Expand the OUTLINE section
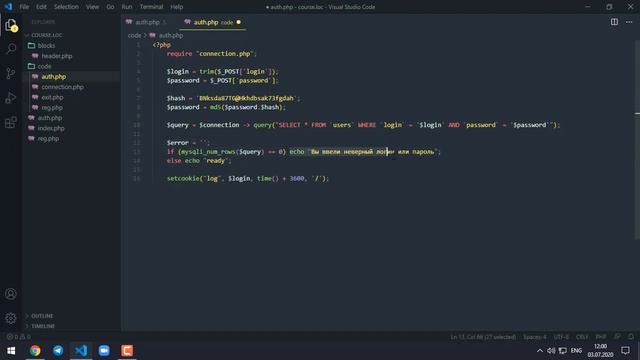 (x=42, y=316)
